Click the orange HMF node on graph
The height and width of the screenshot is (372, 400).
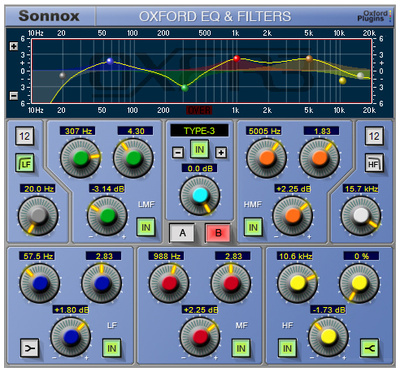click(309, 59)
